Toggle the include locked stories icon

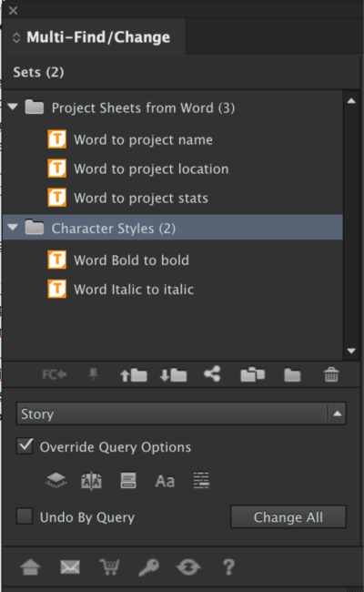click(x=128, y=481)
